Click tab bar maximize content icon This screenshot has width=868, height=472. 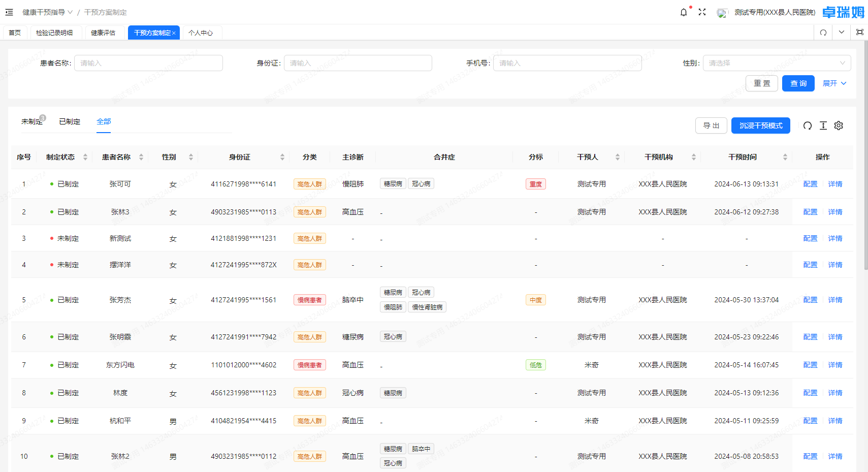(x=859, y=33)
